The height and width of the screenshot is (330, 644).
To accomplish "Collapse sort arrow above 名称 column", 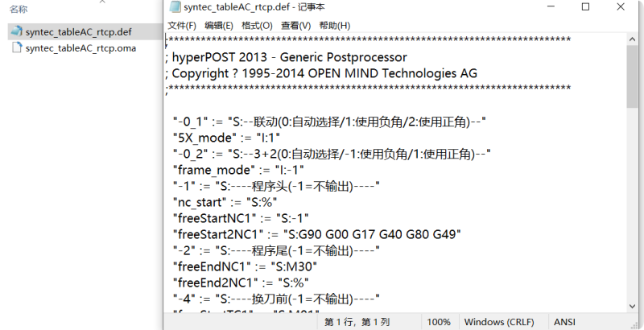I will pos(103,2).
